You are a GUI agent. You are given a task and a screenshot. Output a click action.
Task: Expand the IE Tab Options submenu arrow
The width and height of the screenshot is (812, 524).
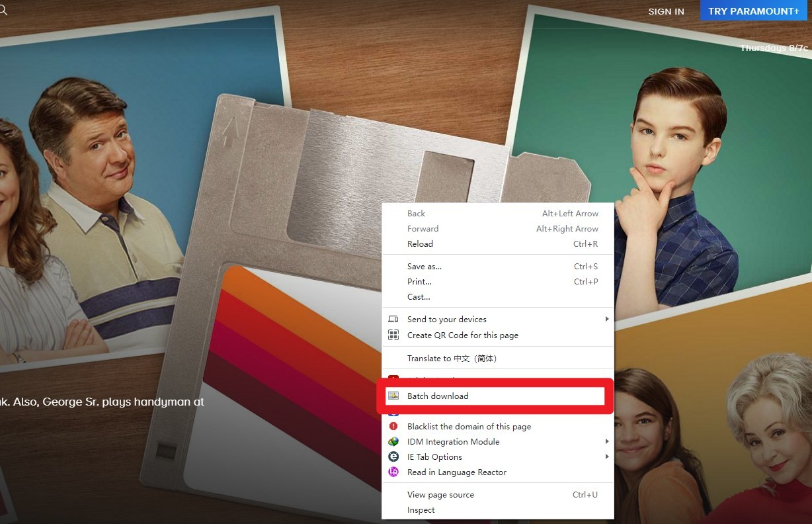[x=606, y=457]
